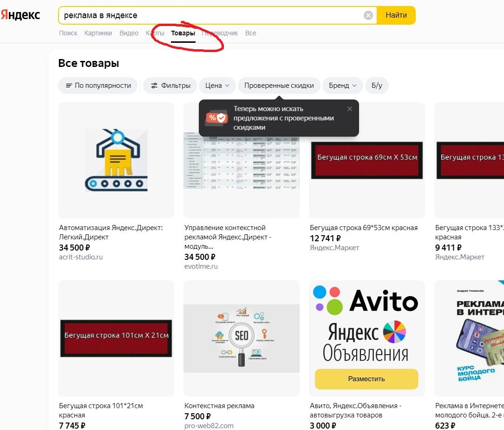Switch to the Видео tab

point(129,33)
